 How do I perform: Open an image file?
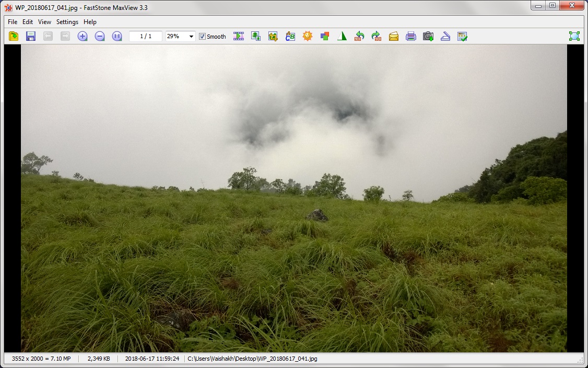click(x=14, y=36)
